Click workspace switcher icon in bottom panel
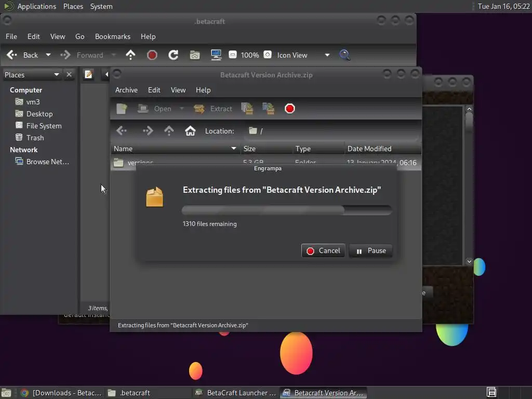This screenshot has height=399, width=532. click(491, 393)
